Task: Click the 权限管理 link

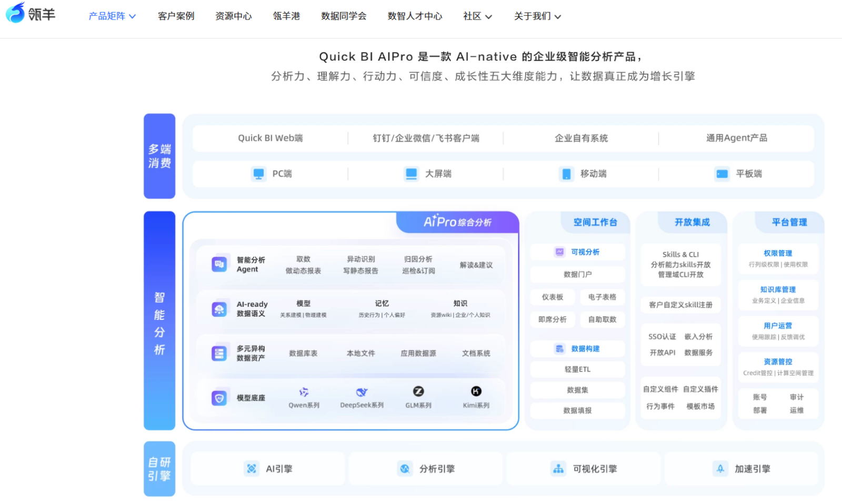Action: [778, 254]
